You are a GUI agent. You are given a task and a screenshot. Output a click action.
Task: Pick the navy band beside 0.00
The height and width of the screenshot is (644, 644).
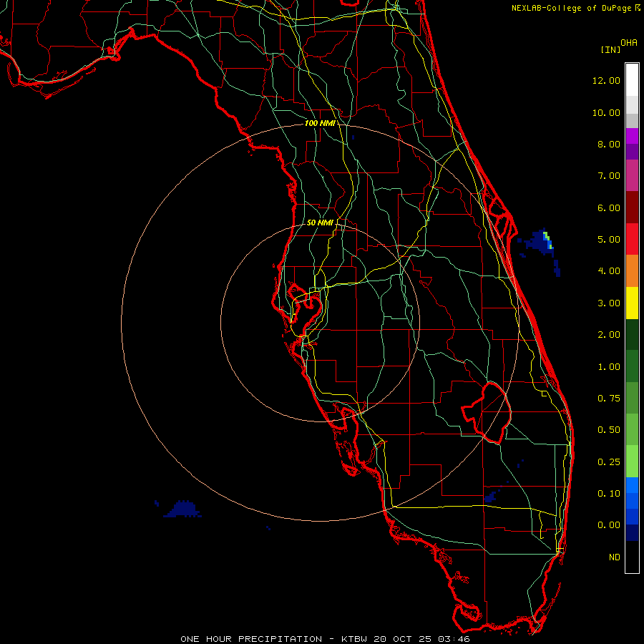click(632, 532)
